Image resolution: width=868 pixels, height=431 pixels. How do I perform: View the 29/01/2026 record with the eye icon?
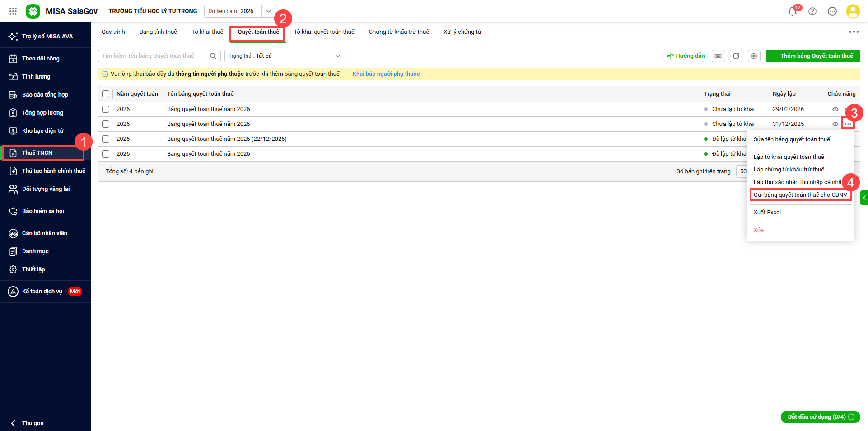pos(835,109)
